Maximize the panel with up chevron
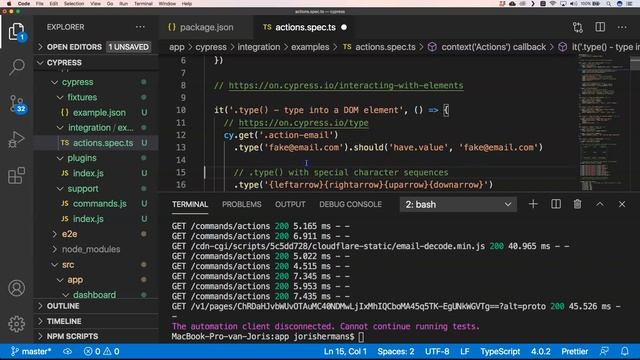640x360 pixels. (600, 204)
